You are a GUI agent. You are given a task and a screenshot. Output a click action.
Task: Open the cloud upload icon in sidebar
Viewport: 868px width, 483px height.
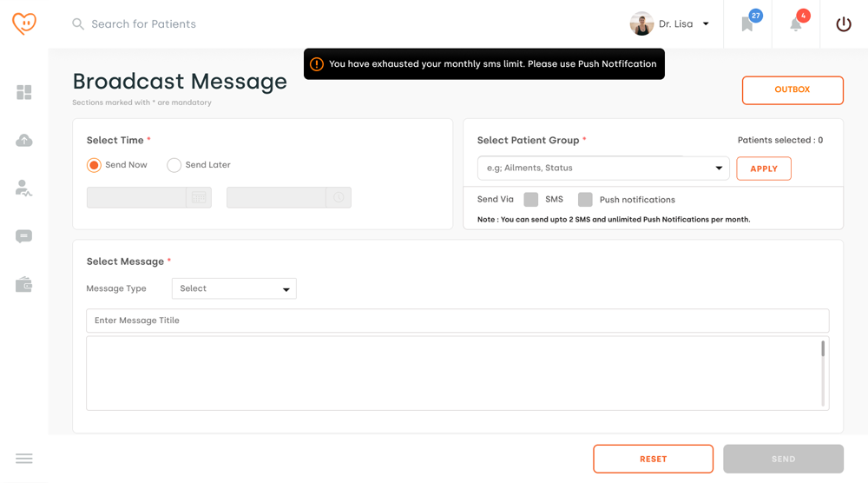tap(24, 141)
